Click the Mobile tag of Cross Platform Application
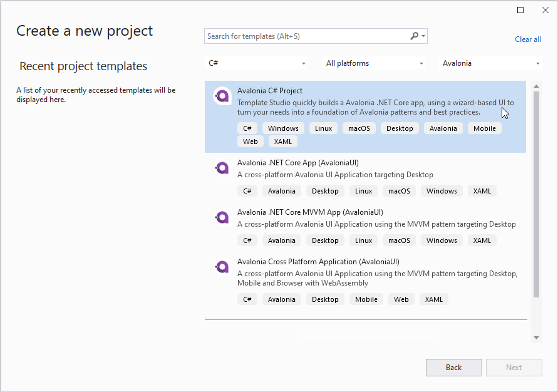Image resolution: width=558 pixels, height=392 pixels. point(366,299)
